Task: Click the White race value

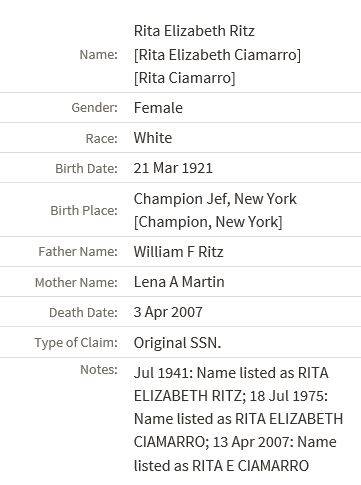Action: [153, 138]
